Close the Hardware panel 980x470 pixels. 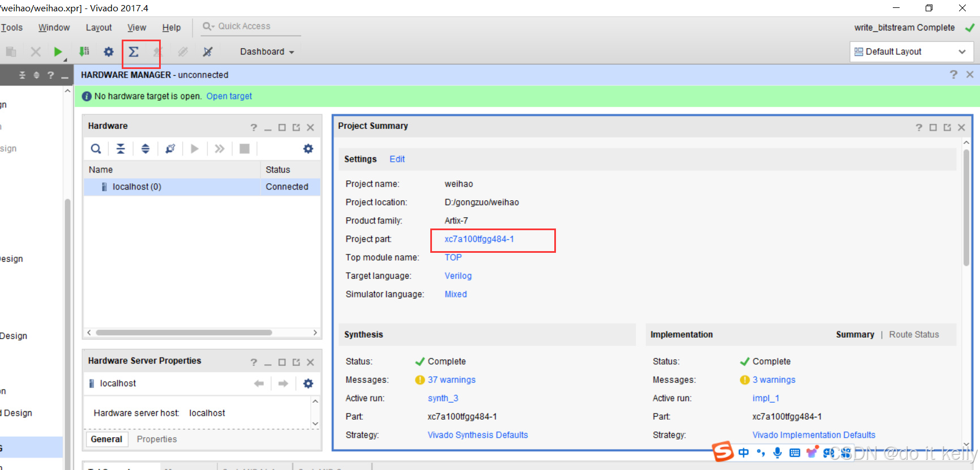(x=310, y=127)
